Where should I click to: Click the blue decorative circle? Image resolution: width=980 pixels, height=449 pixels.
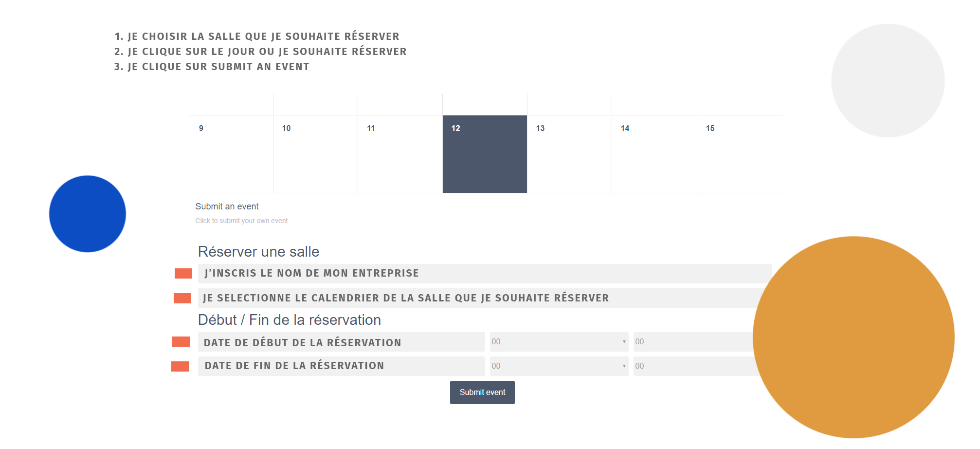point(88,214)
